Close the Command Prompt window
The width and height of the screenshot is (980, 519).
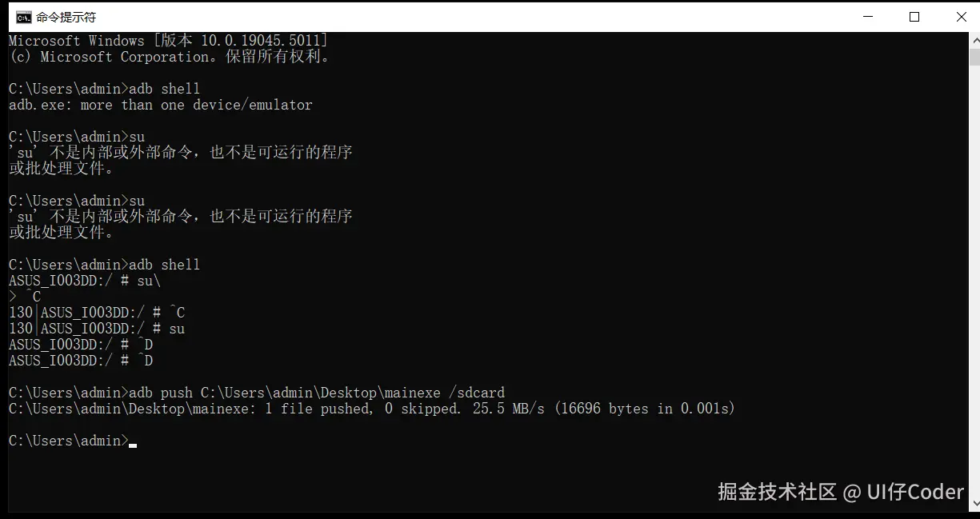(x=962, y=17)
